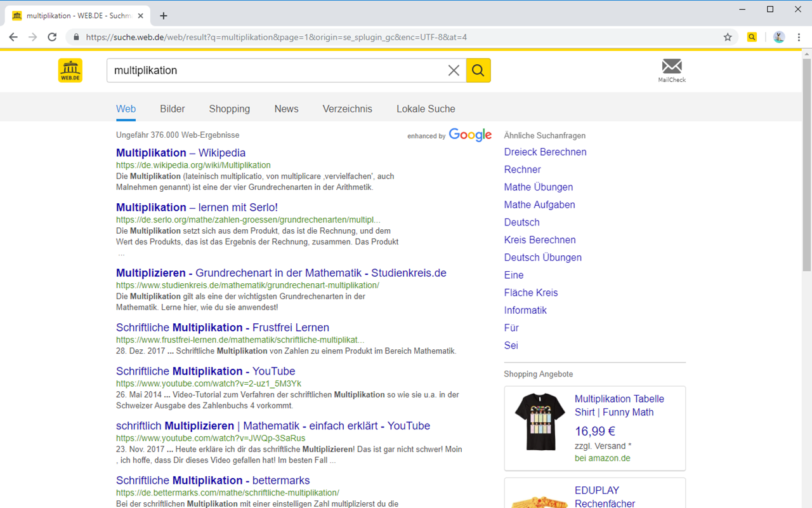
Task: Choose the suggestion labeled just Deutsch
Action: click(x=522, y=222)
